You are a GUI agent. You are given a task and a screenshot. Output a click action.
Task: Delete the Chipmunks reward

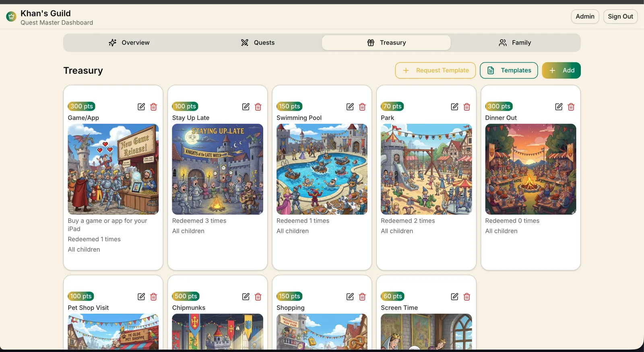pyautogui.click(x=258, y=296)
